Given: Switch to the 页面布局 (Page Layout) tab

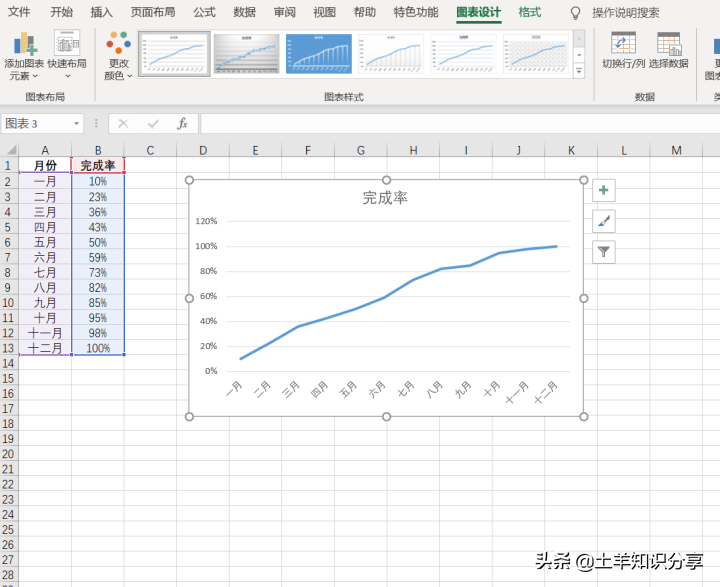Looking at the screenshot, I should click(153, 12).
